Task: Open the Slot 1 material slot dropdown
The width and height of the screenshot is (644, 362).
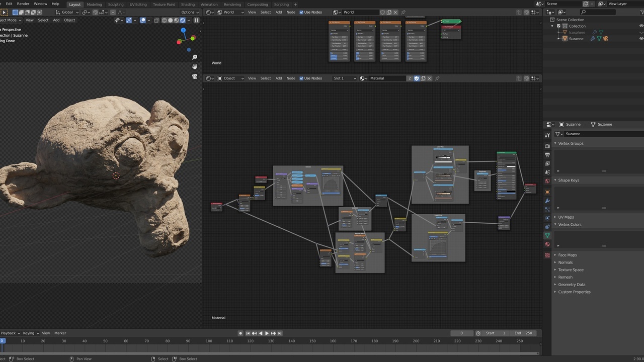Action: pyautogui.click(x=345, y=78)
